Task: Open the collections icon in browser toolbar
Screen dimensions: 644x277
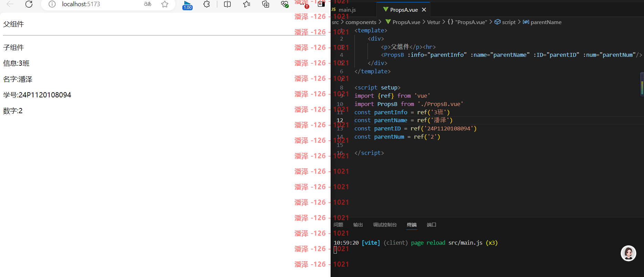Action: click(x=266, y=4)
